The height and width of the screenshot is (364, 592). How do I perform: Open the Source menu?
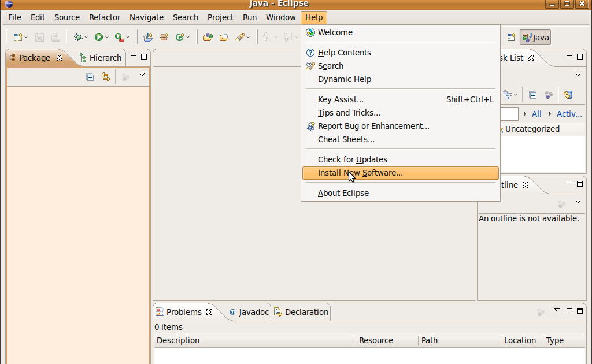(67, 17)
